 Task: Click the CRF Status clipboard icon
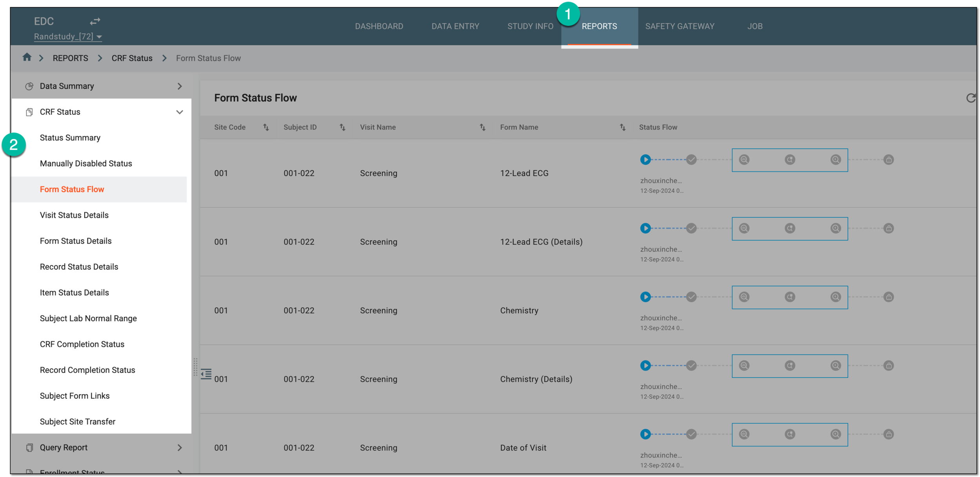[x=29, y=112]
